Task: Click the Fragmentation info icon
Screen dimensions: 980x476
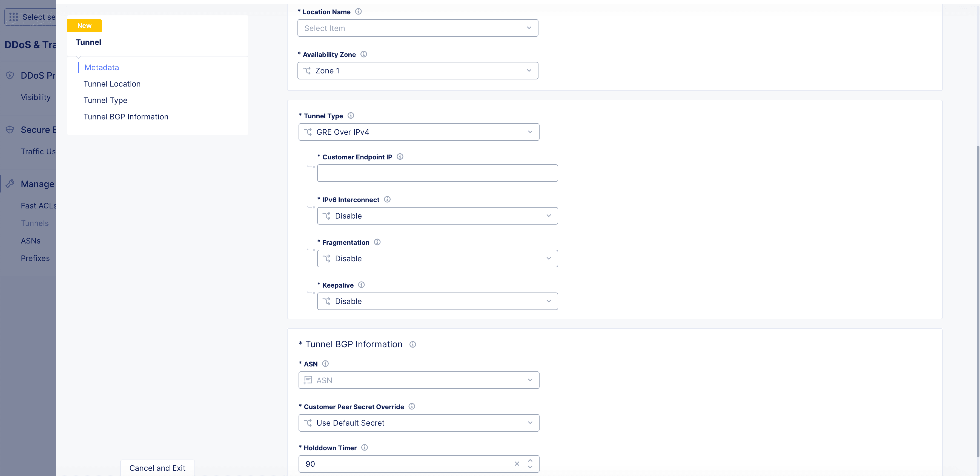Action: pos(377,242)
